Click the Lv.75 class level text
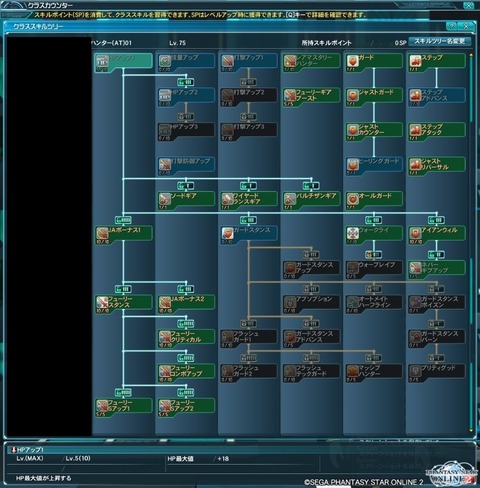 click(177, 43)
